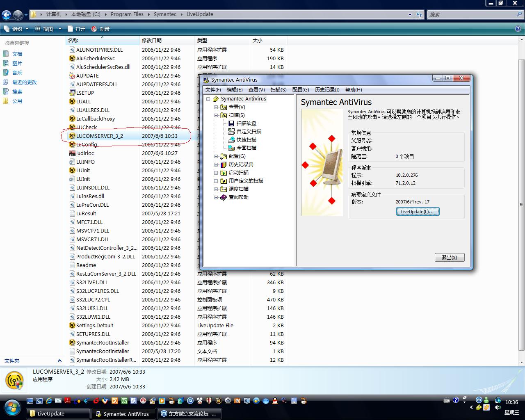Viewport: 525px width, 420px height.
Task: Expand the 历史记录(I) tree node
Action: pyautogui.click(x=216, y=164)
